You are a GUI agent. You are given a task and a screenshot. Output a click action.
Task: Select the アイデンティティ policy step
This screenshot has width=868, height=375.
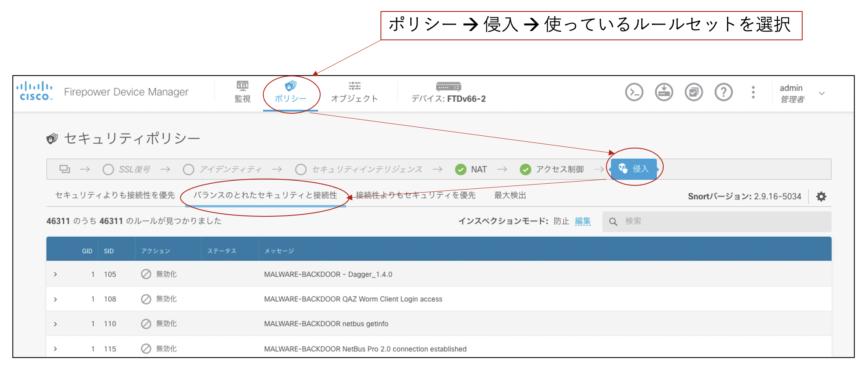(223, 169)
